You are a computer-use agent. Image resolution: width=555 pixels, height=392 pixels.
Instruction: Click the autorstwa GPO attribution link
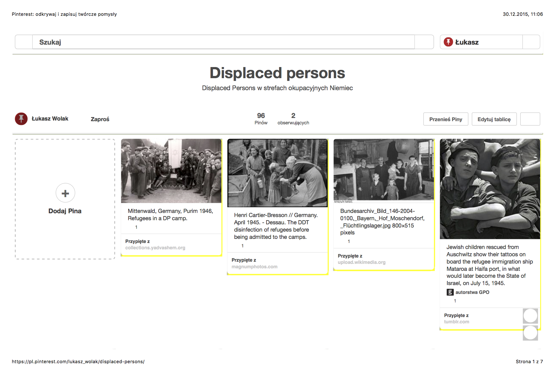pos(472,292)
